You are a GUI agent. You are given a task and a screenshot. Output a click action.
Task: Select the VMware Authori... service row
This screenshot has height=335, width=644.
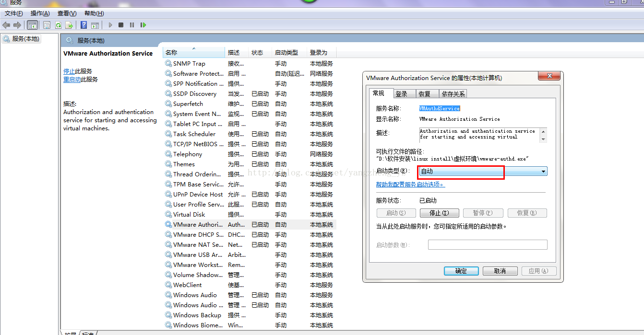(250, 224)
